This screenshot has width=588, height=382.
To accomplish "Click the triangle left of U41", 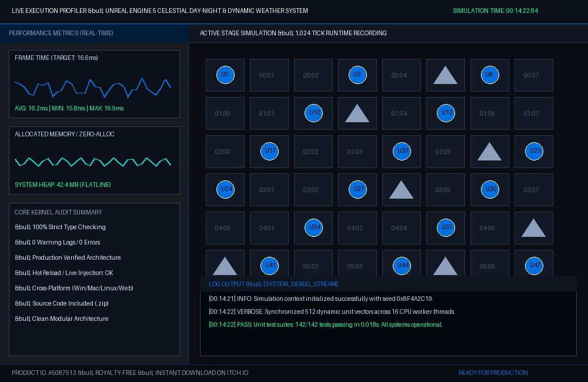I will (x=225, y=267).
